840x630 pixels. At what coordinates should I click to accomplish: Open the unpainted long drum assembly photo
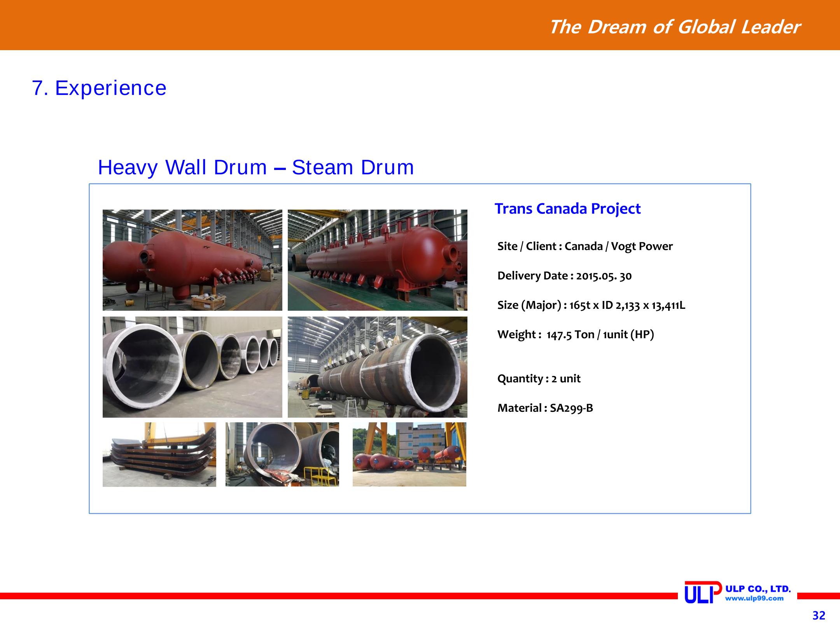378,367
